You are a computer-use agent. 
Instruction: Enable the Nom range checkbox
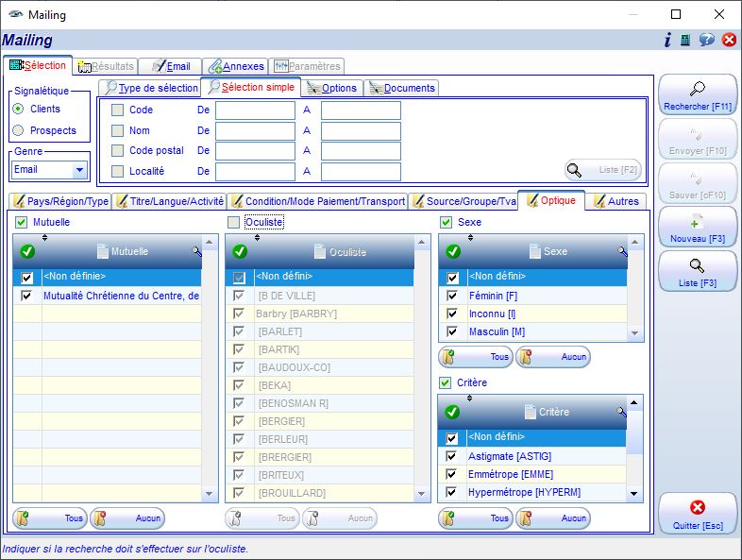click(x=117, y=130)
